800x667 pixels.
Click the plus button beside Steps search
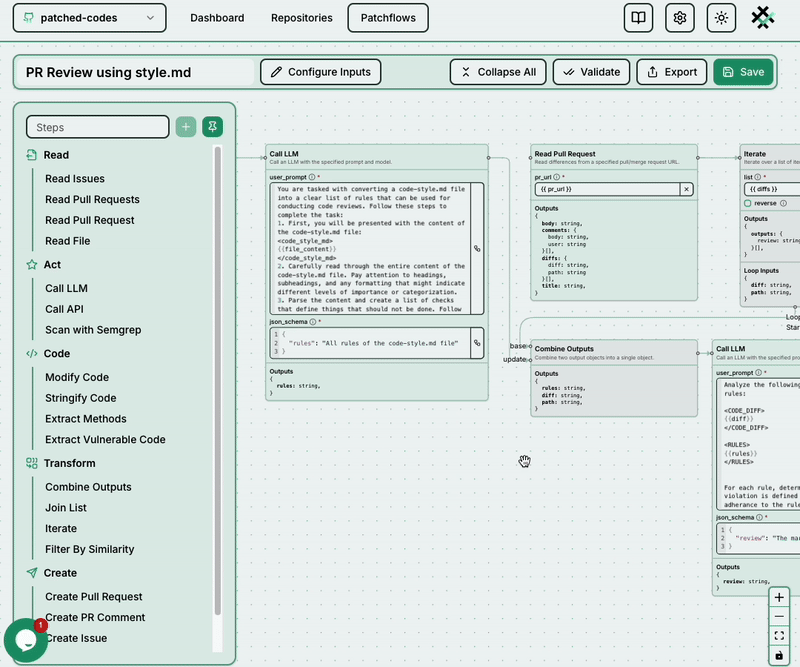[x=186, y=127]
